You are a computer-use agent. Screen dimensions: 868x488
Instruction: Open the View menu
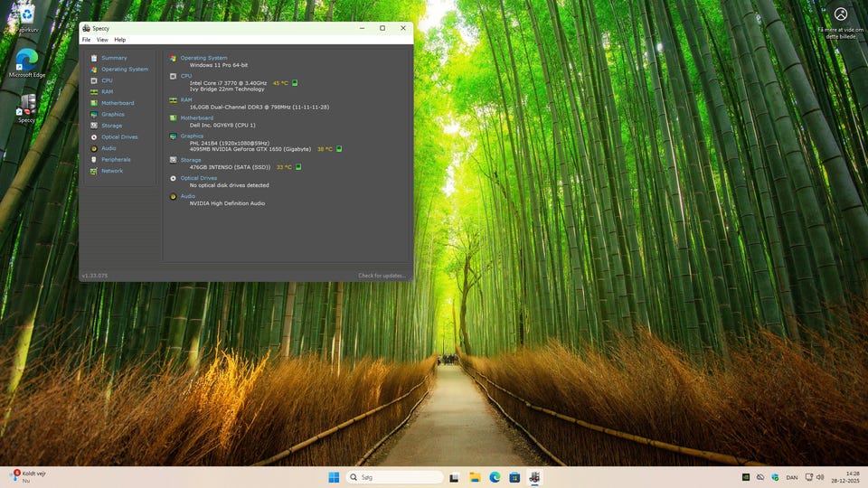tap(102, 40)
